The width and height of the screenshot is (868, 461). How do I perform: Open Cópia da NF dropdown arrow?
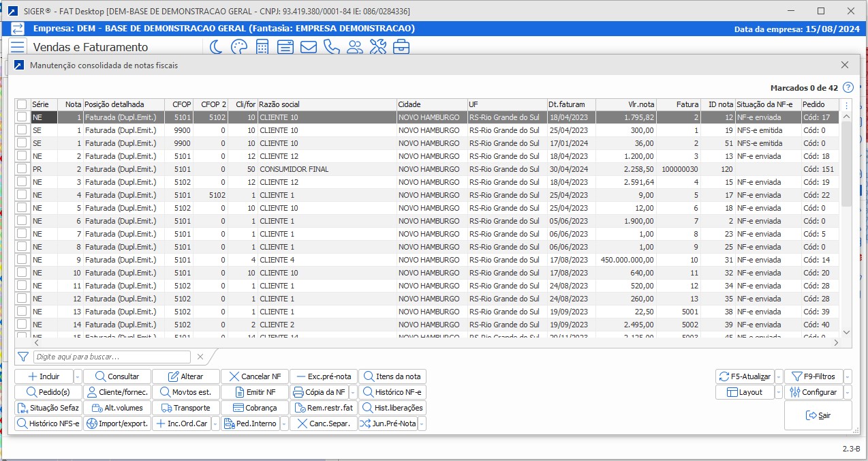(x=353, y=392)
